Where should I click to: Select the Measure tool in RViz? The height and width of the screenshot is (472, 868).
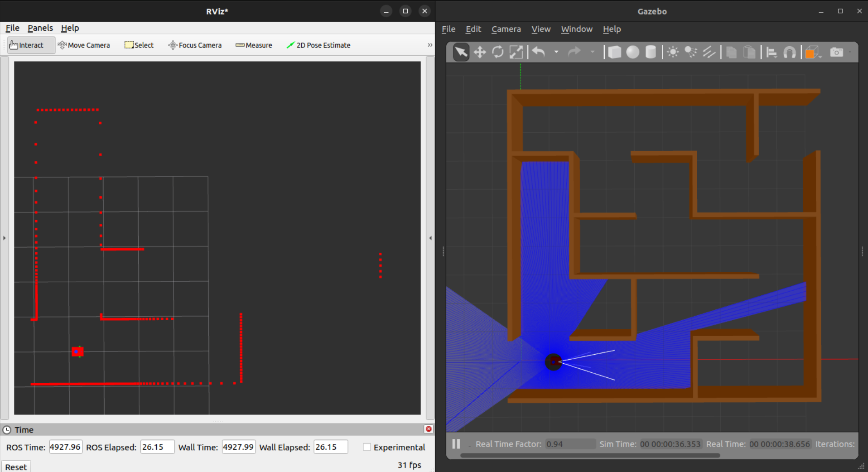[254, 45]
